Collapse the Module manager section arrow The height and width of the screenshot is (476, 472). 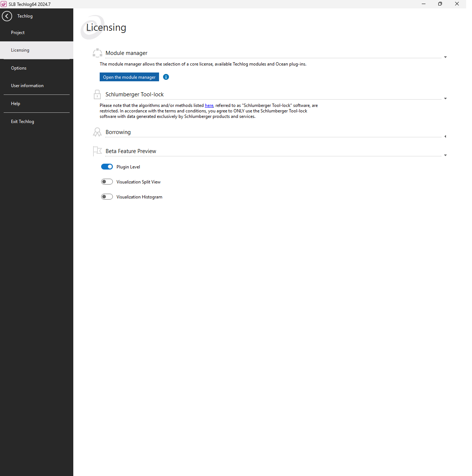[445, 57]
